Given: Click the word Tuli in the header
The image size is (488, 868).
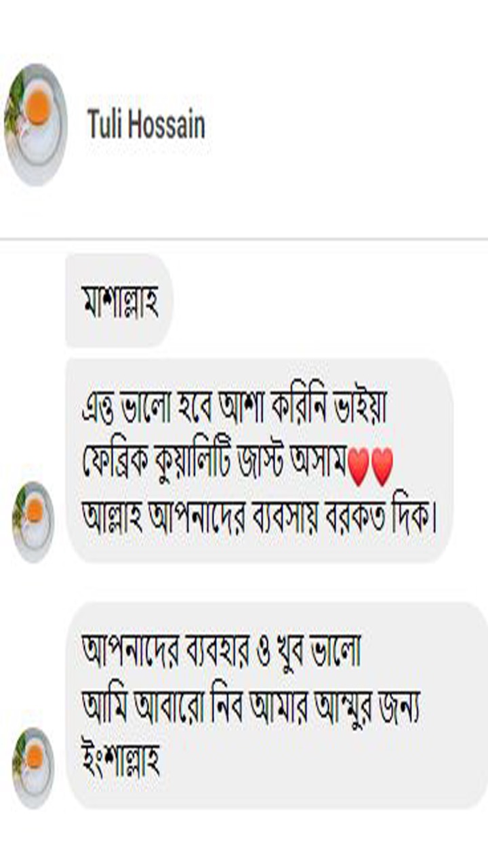Looking at the screenshot, I should coord(107,125).
